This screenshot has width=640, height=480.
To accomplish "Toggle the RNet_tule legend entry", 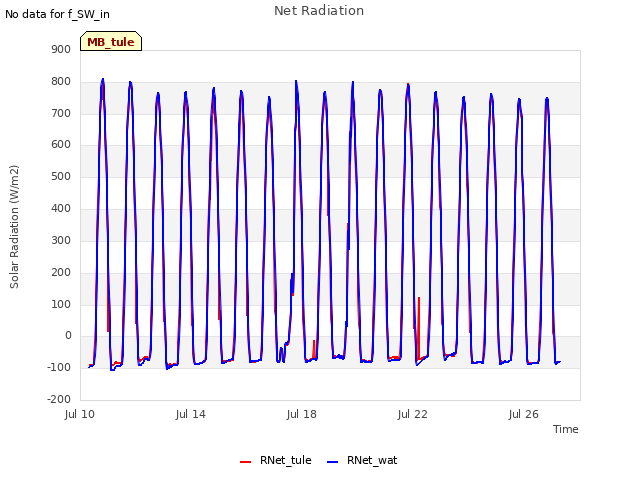I will pos(276,460).
